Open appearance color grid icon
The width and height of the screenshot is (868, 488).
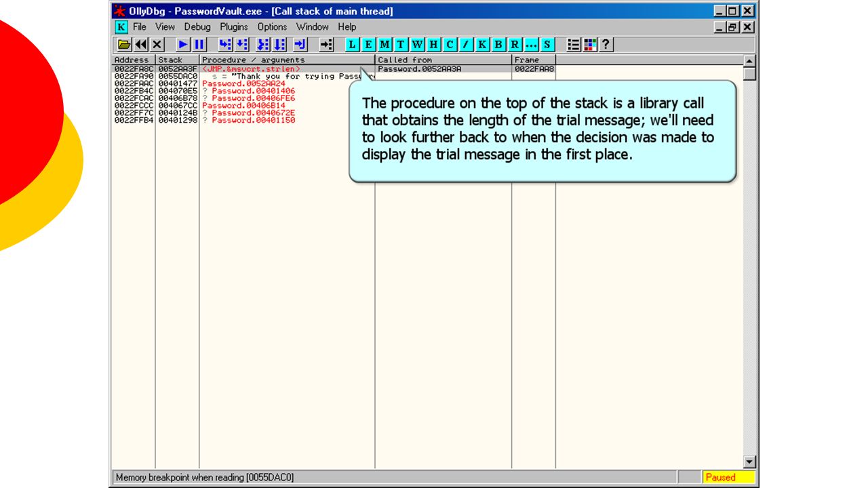pyautogui.click(x=590, y=45)
